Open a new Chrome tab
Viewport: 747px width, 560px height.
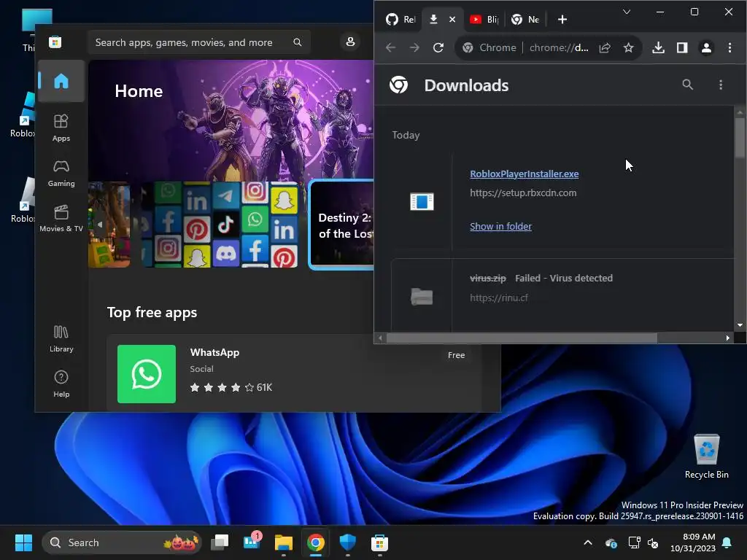click(562, 20)
